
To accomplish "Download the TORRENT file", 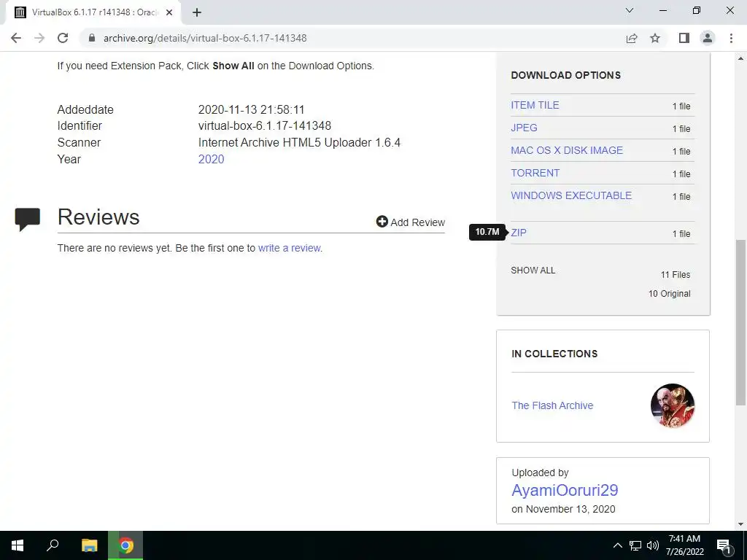I will tap(535, 173).
